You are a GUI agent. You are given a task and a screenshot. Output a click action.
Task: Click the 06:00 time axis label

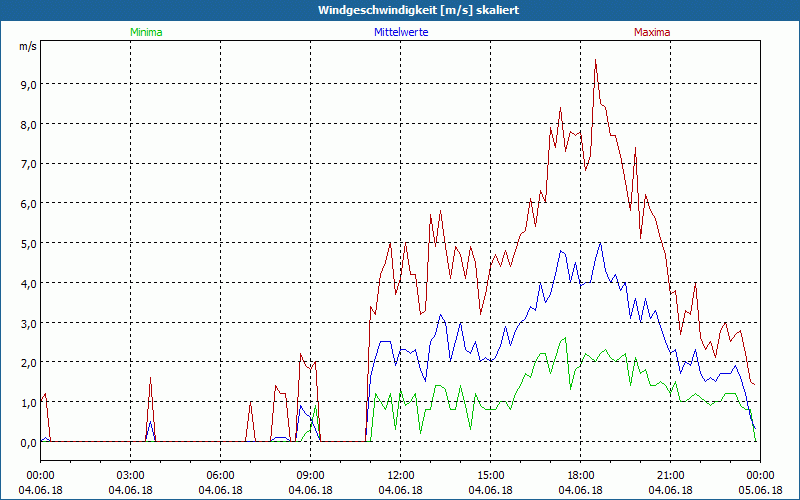(220, 476)
